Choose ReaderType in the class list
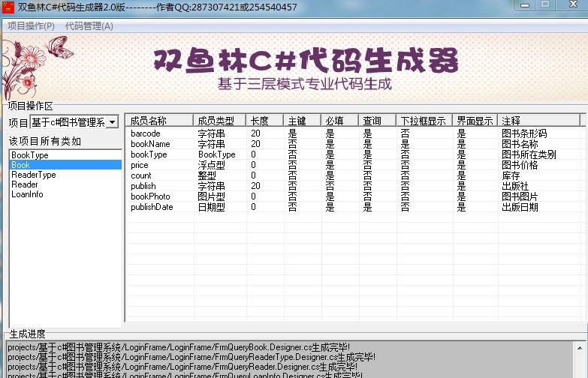The image size is (588, 378). (x=34, y=175)
